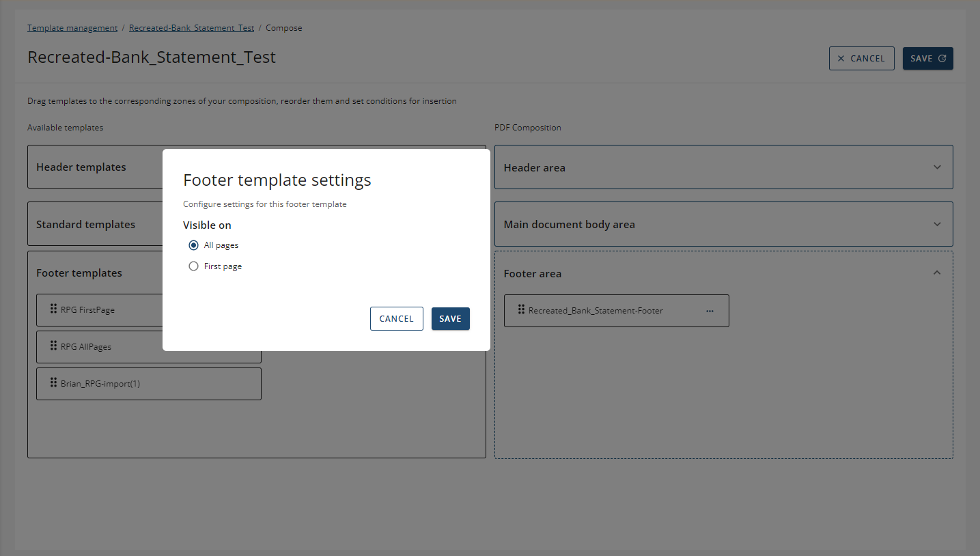
Task: Go to Template management breadcrumb
Action: coord(72,28)
